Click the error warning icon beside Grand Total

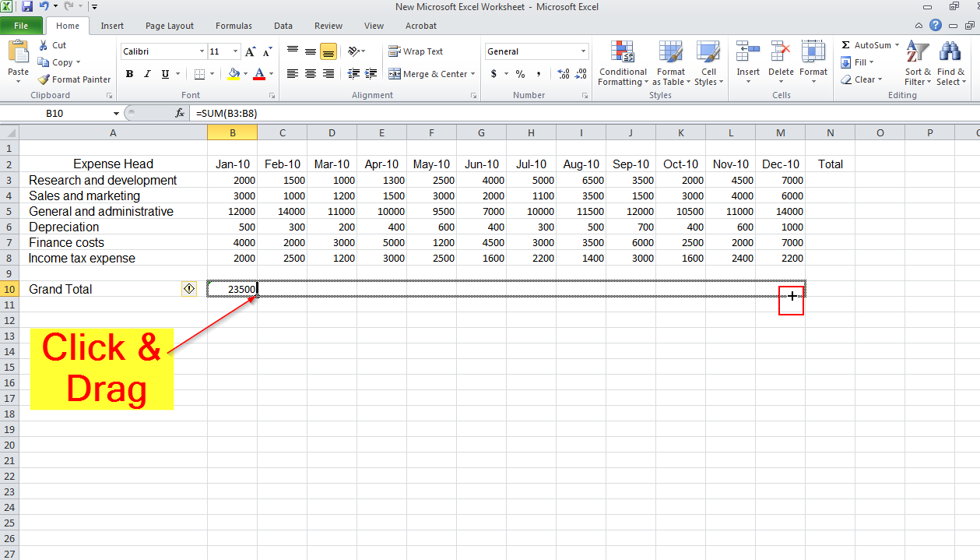pos(188,289)
